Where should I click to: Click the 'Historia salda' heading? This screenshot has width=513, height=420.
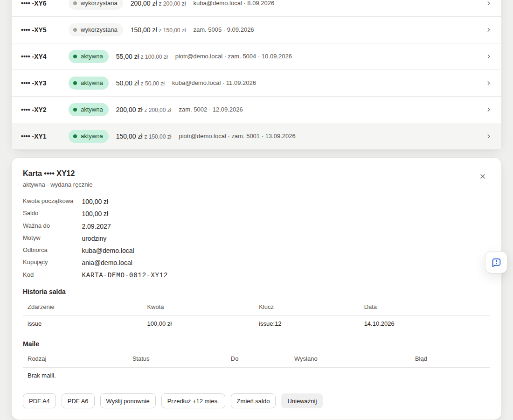44,292
